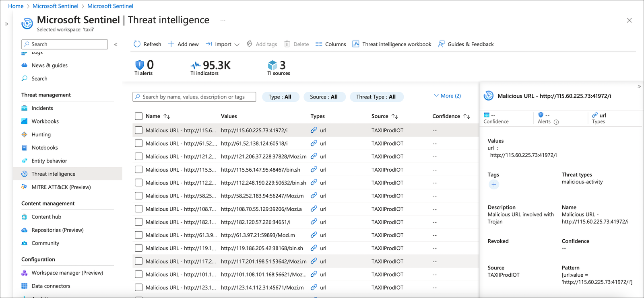Expand the portal menu with the double chevron at the window's left edge

6,24
